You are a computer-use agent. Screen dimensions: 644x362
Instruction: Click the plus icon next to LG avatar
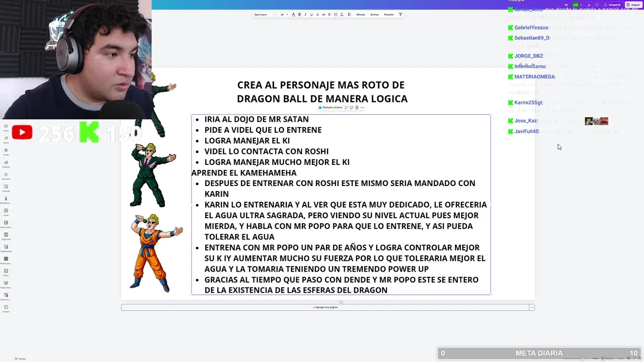tap(581, 5)
